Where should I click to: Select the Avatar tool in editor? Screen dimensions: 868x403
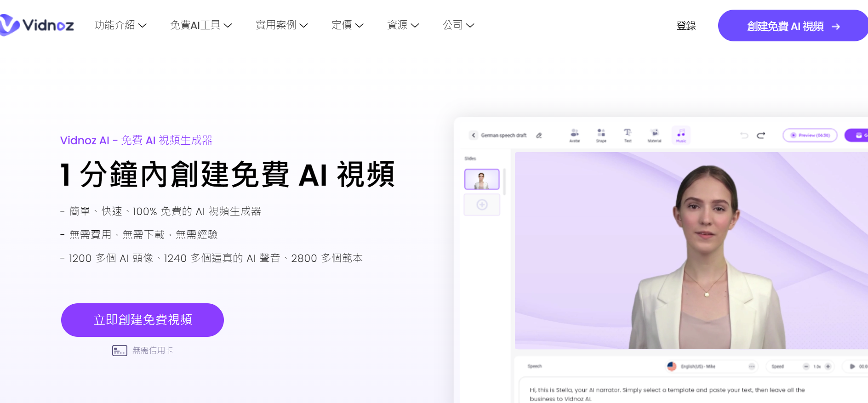[x=574, y=135]
